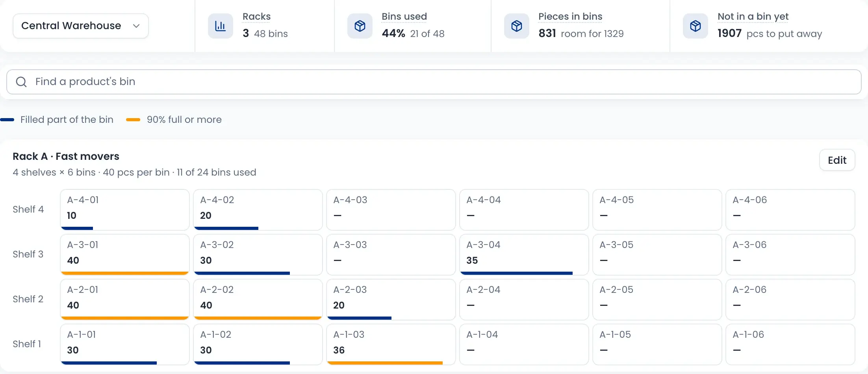The width and height of the screenshot is (868, 374).
Task: Click the '44%' bins used value
Action: click(x=393, y=33)
